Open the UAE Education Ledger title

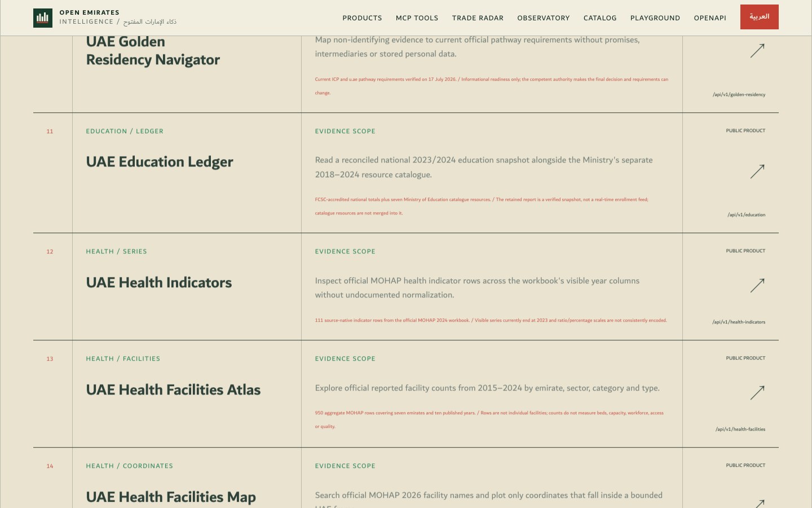click(160, 162)
